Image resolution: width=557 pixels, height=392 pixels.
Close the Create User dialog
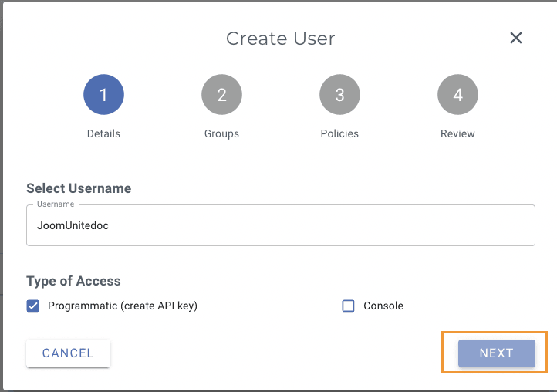[x=516, y=39]
